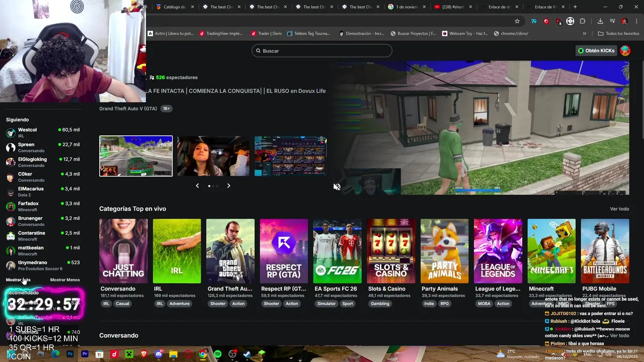Screen dimensions: 644x362
Task: Open ElMacarius channel in following list
Action: 43,192
